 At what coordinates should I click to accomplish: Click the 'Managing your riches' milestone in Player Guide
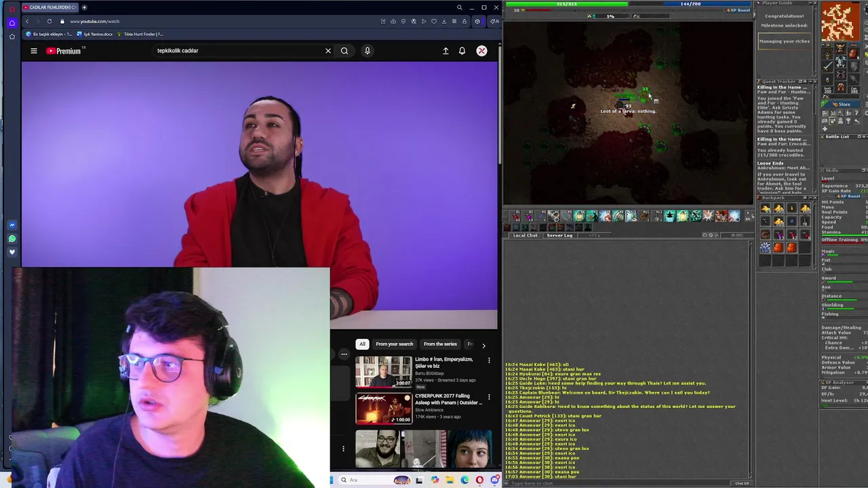(785, 41)
